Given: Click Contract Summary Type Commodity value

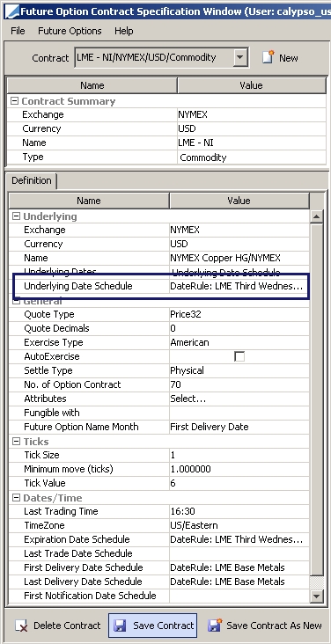Looking at the screenshot, I should tap(251, 157).
